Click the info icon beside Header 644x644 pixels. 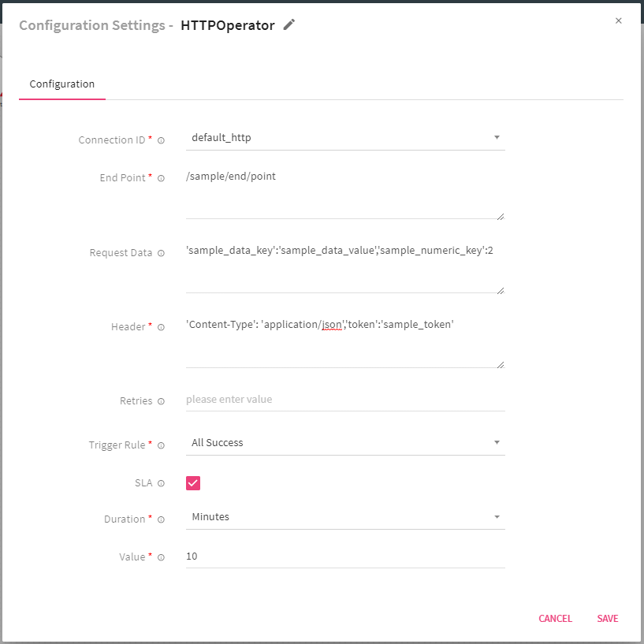click(161, 326)
